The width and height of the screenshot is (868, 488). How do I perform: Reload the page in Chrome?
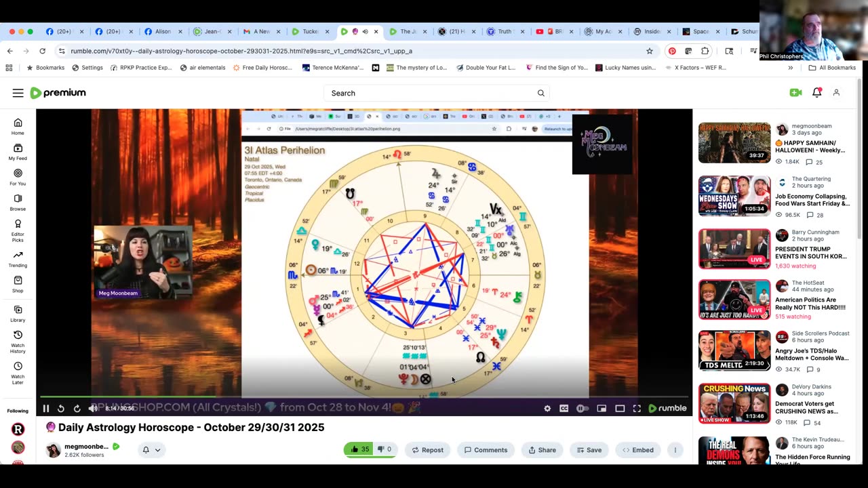[x=42, y=51]
